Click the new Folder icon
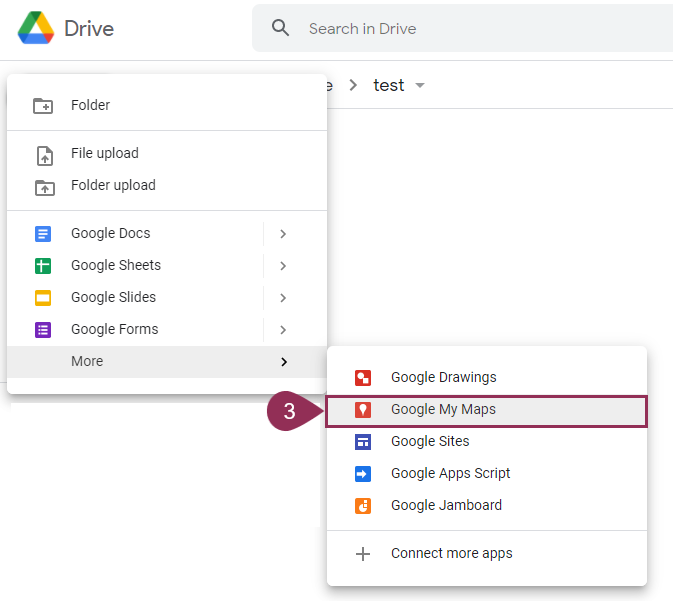Screen dimensions: 673x601 click(43, 106)
